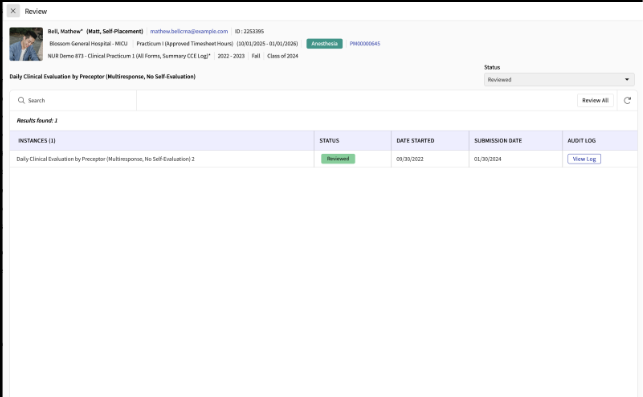
Task: Open the PM00000645 link
Action: [x=365, y=43]
